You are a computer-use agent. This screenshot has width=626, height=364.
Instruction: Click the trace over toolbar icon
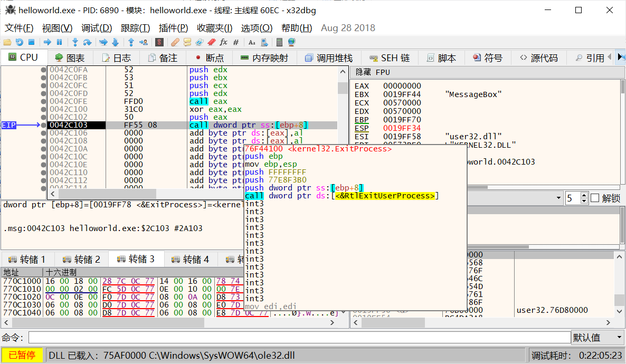pyautogui.click(x=116, y=42)
